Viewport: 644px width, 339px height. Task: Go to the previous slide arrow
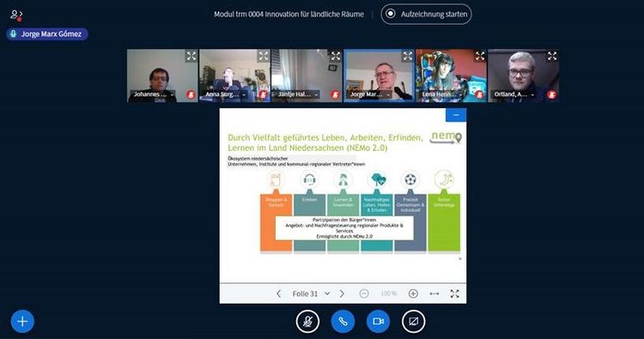278,294
